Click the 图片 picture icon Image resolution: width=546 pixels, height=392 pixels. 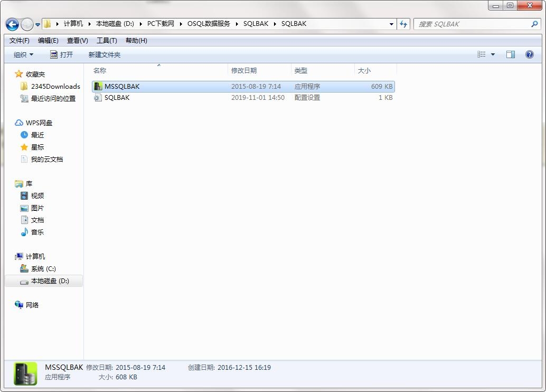24,208
